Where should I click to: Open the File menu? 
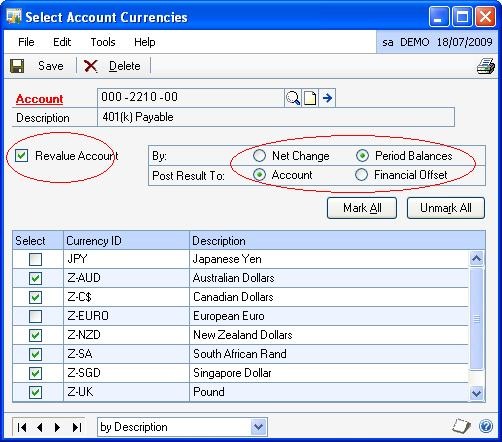[x=26, y=42]
